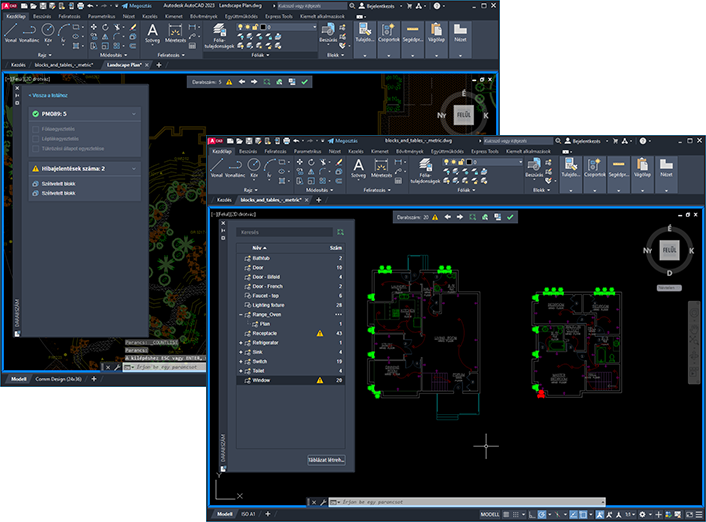Click the zoom-to-object icon on the front window's Darabszám 20 toolbar
The width and height of the screenshot is (706, 522).
click(x=472, y=217)
